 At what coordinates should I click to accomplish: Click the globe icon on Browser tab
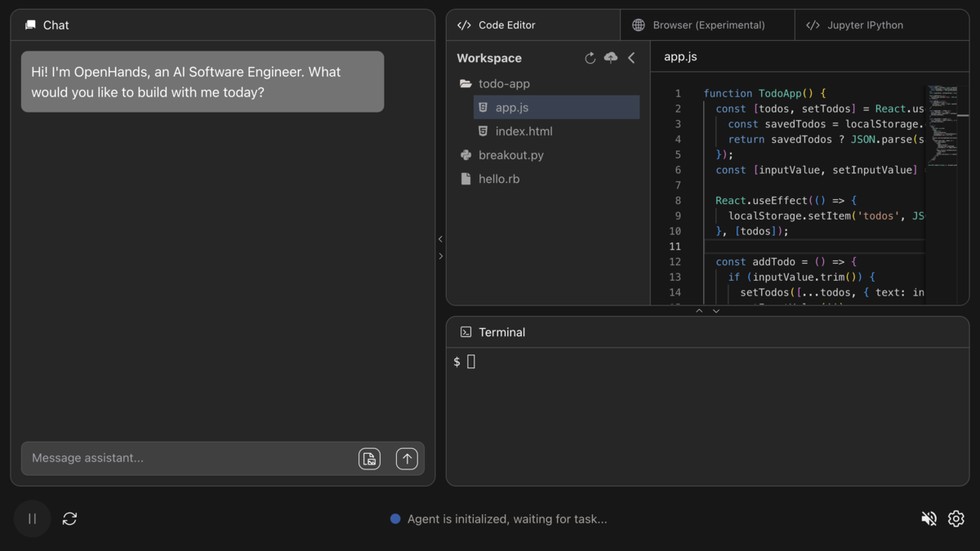[x=639, y=25]
